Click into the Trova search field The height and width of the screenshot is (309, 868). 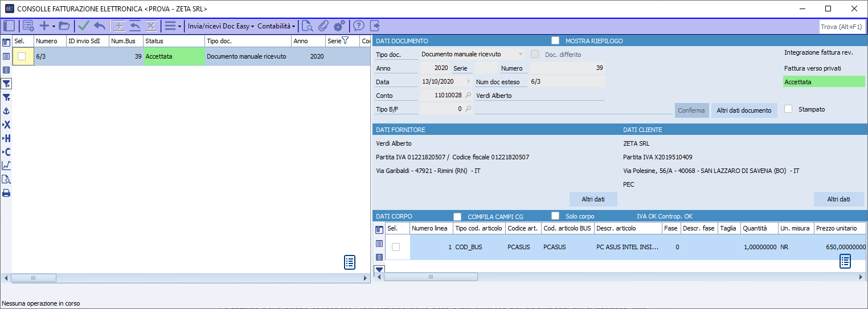(842, 26)
